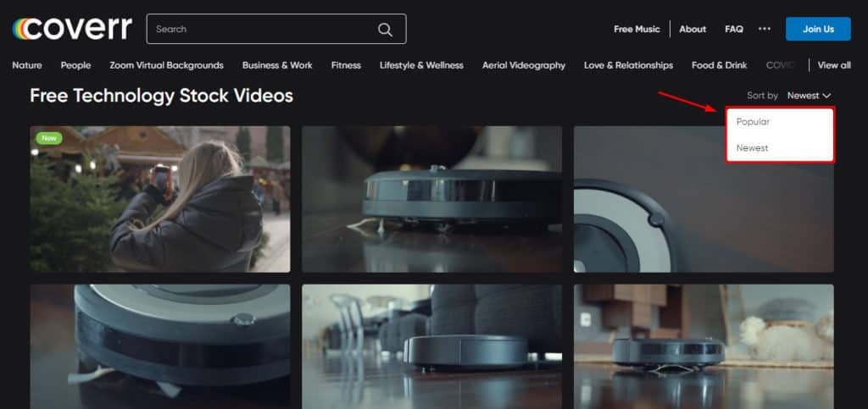868x409 pixels.
Task: Open the woman taking photo video thumbnail
Action: pos(160,199)
